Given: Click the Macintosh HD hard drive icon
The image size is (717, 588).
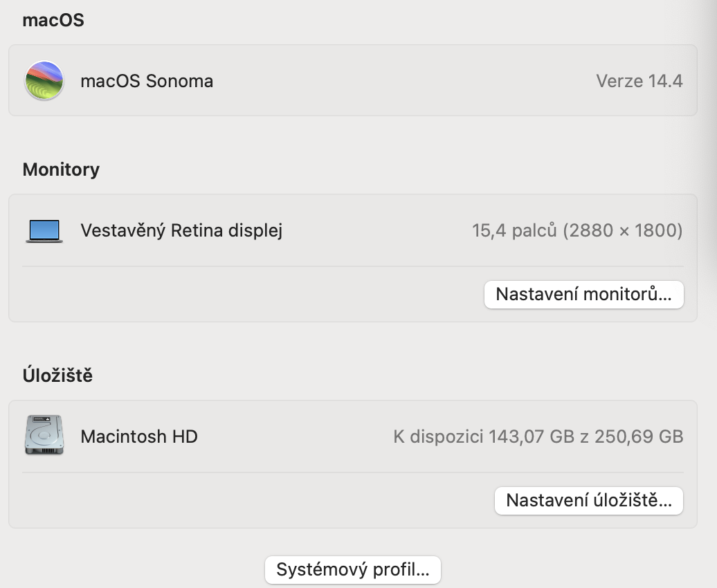Looking at the screenshot, I should coord(44,436).
